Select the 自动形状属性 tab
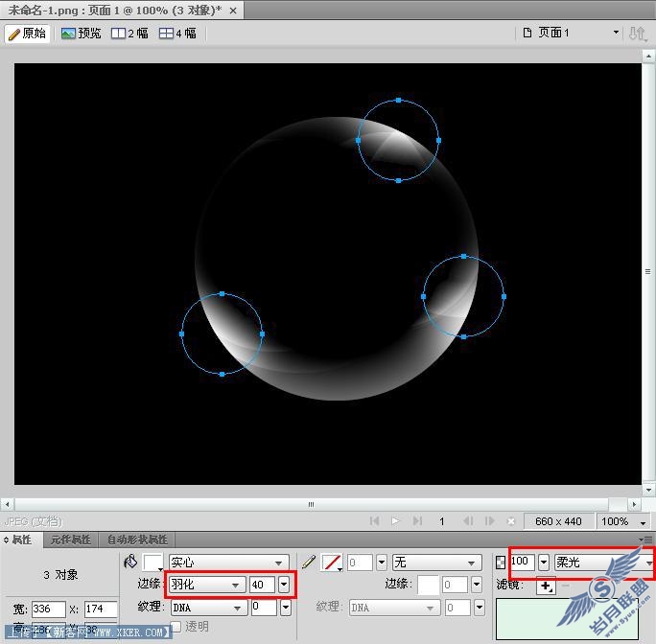Image resolution: width=656 pixels, height=644 pixels. 137,540
